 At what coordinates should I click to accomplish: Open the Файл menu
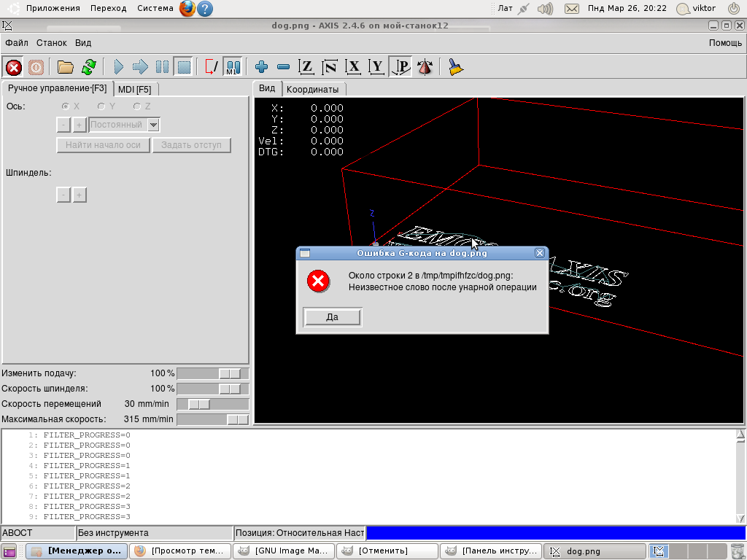[17, 43]
